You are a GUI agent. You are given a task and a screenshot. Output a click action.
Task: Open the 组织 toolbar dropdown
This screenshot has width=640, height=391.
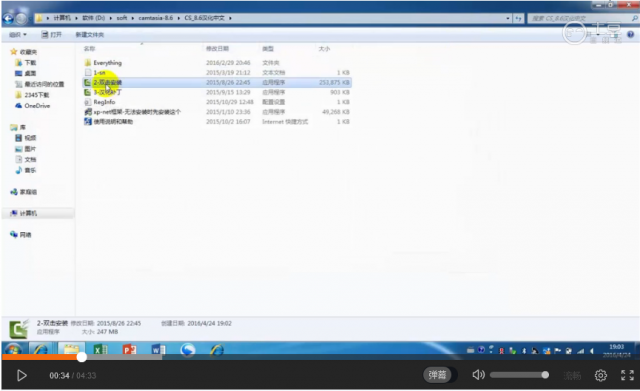18,35
